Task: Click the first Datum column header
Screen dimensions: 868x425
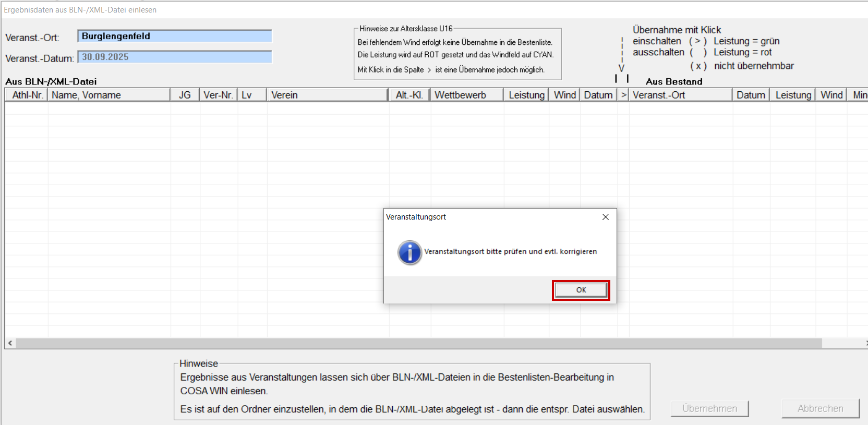Action: coord(598,95)
